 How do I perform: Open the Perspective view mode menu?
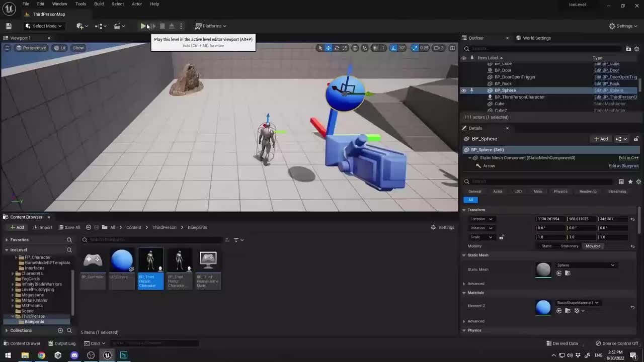click(31, 48)
